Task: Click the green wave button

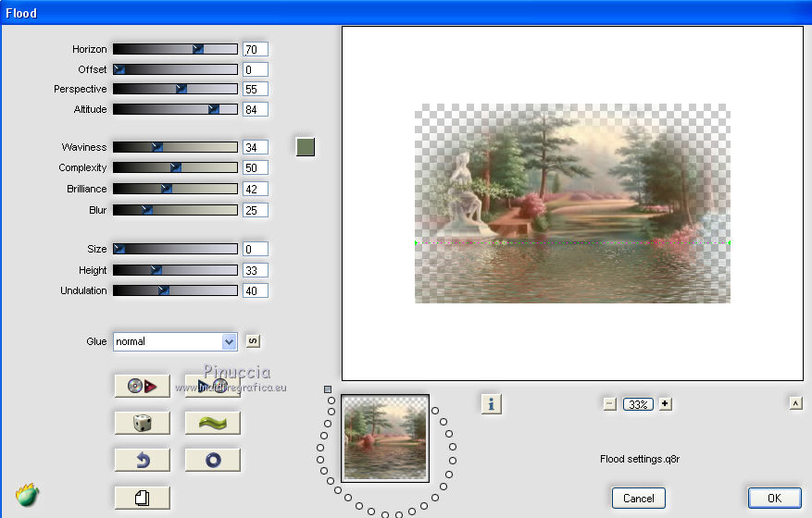Action: pyautogui.click(x=212, y=423)
